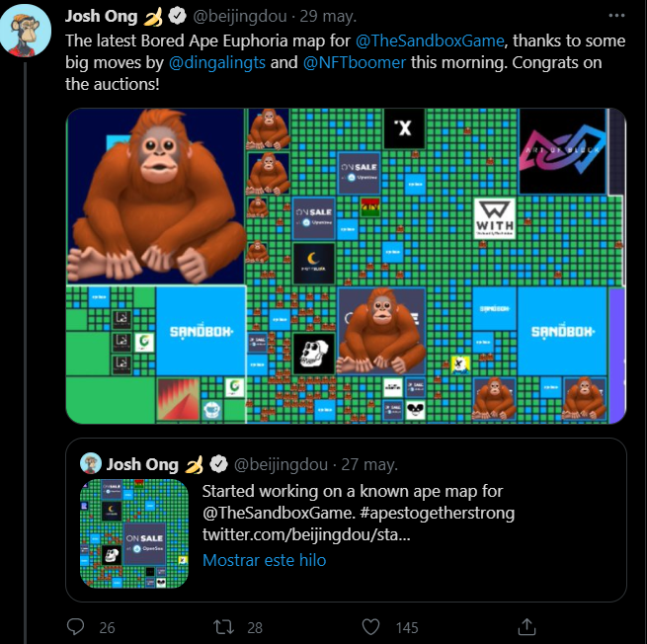Image resolution: width=647 pixels, height=644 pixels.
Task: Click the retweet arrows icon
Action: point(223,627)
